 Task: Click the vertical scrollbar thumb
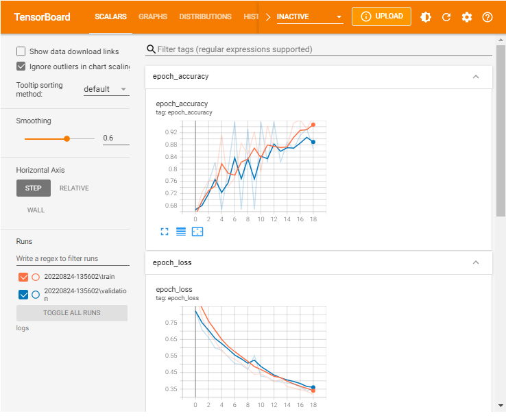pos(501,131)
